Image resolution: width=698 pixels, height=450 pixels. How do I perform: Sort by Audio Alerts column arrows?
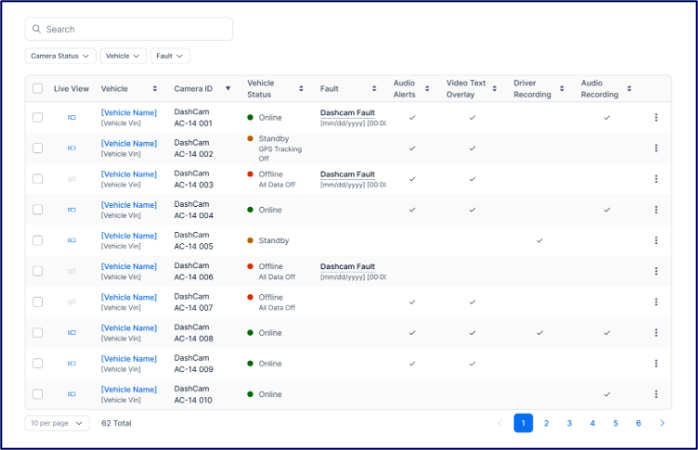[x=427, y=89]
